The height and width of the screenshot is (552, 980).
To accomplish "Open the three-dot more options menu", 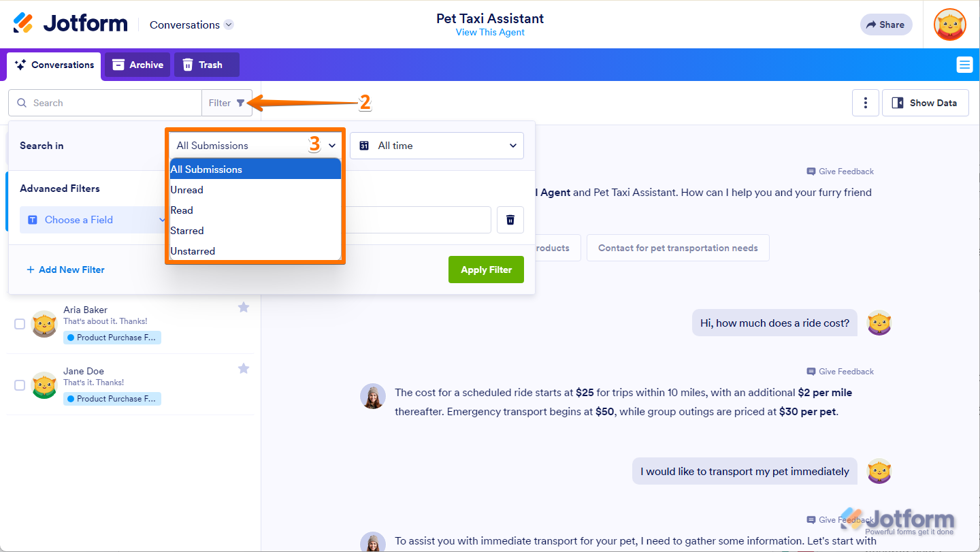I will click(x=866, y=103).
